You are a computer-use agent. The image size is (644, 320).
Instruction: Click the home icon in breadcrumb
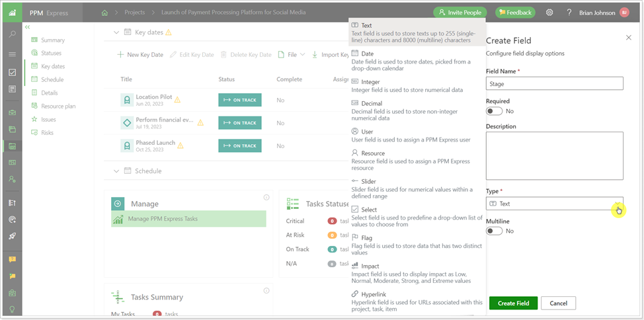point(104,13)
